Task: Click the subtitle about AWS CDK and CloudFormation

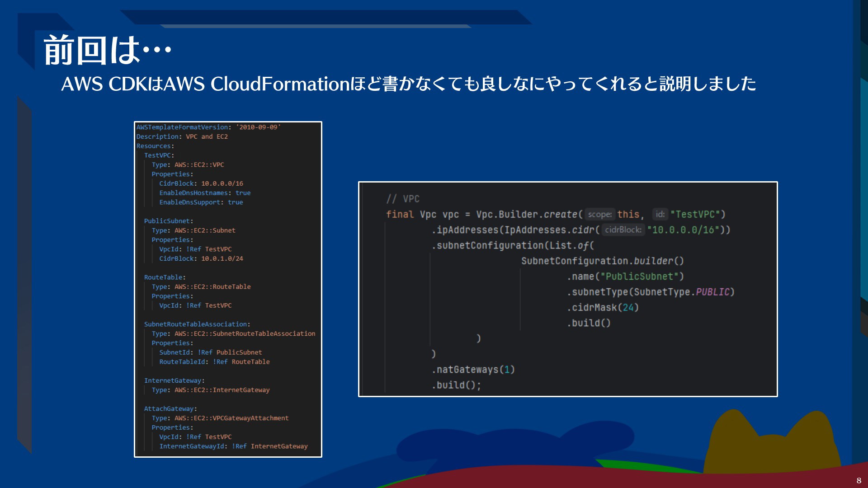Action: click(409, 84)
